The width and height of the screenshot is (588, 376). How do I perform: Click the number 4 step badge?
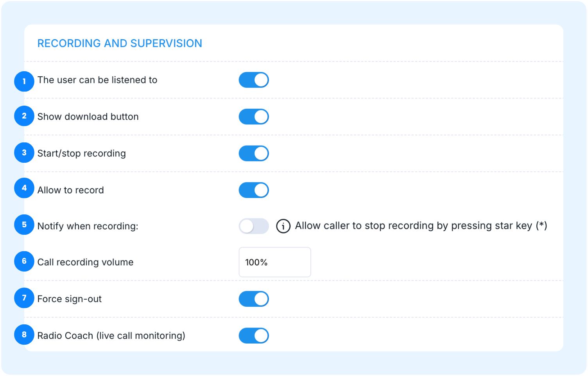(24, 188)
